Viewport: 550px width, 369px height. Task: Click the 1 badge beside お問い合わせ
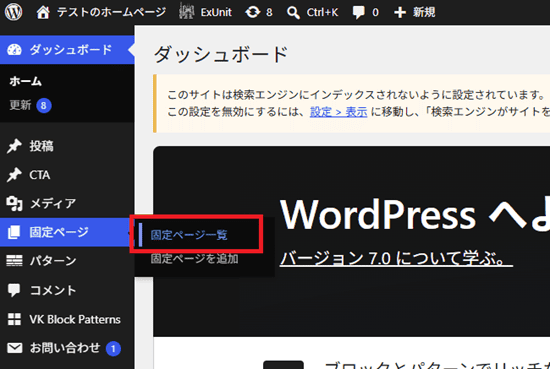(x=113, y=349)
